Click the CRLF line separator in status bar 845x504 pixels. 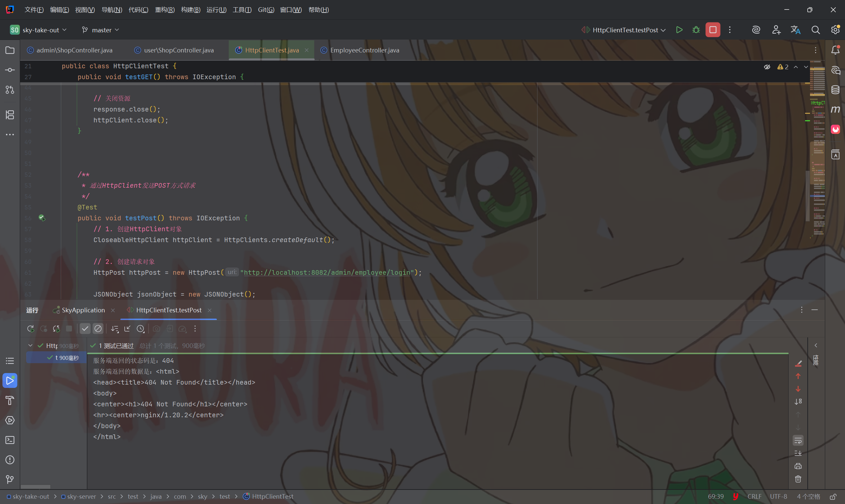coord(754,496)
